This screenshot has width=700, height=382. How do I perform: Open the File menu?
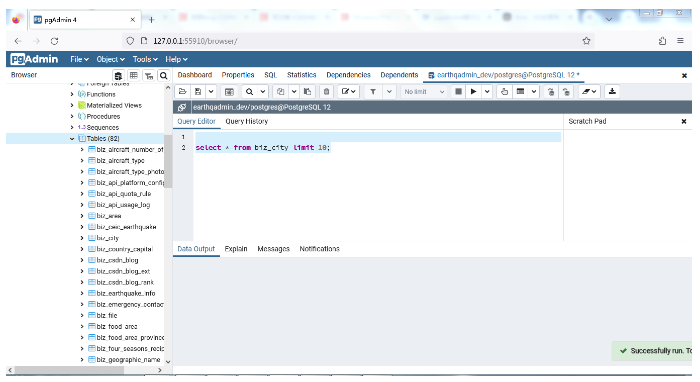[79, 59]
